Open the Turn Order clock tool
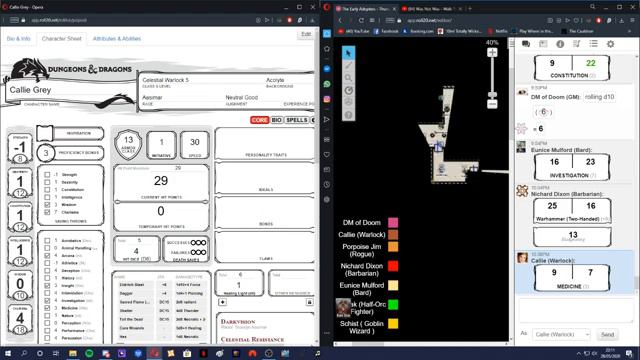This screenshot has width=640, height=360. tap(348, 90)
